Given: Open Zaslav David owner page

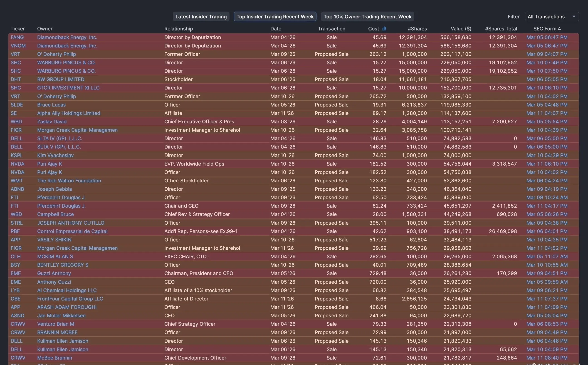Looking at the screenshot, I should 52,122.
